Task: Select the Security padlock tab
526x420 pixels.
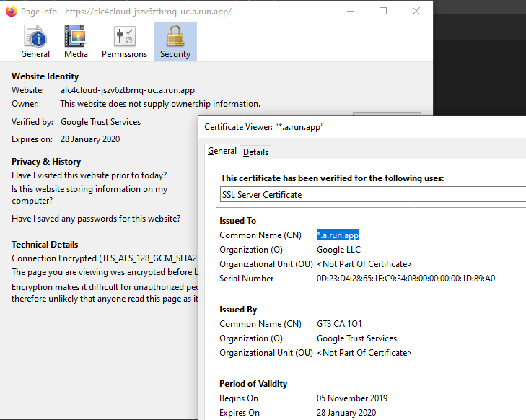Action: pyautogui.click(x=175, y=42)
